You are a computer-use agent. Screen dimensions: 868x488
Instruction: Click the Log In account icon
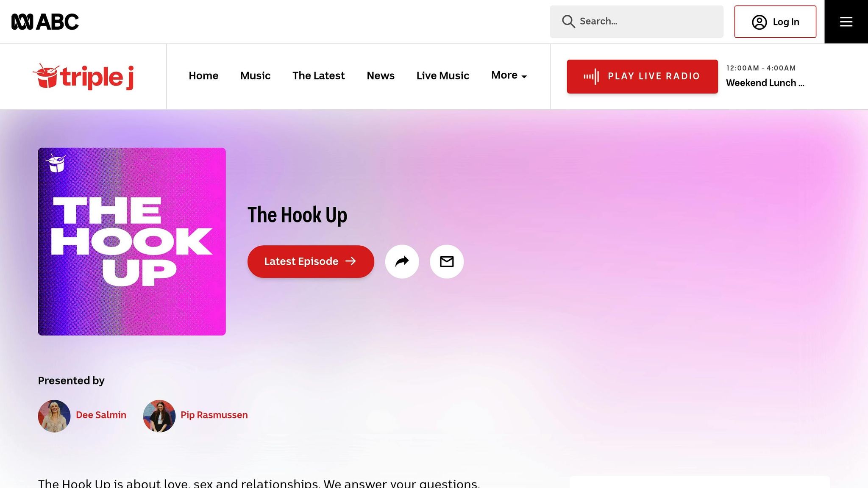pos(760,22)
